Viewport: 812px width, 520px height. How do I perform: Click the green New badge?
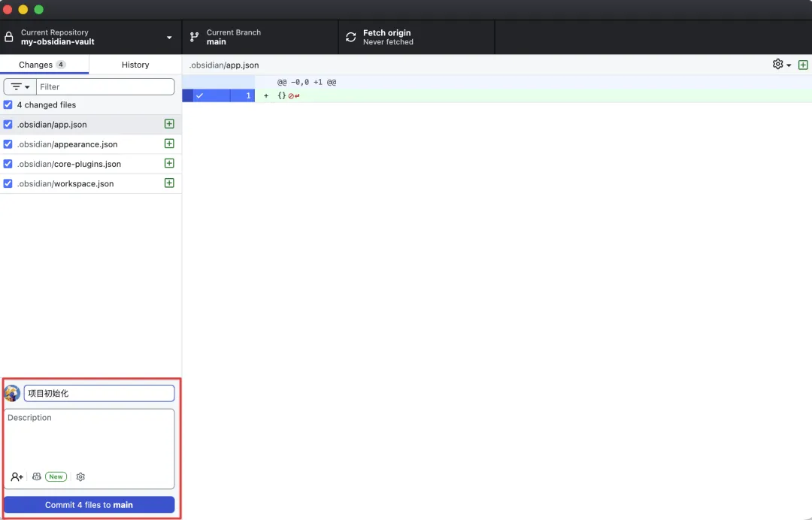56,476
